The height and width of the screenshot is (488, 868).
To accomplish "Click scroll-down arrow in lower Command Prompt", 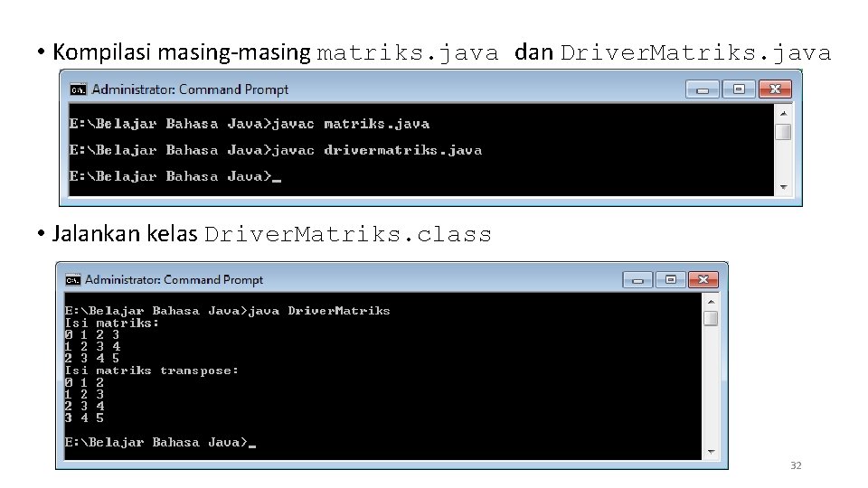I will pyautogui.click(x=711, y=452).
